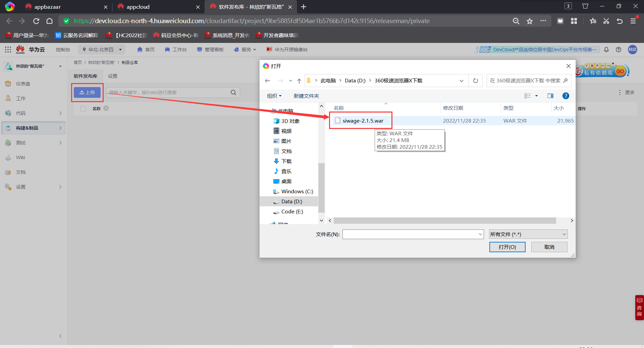
Task: Open the more options dots in address bar
Action: pyautogui.click(x=543, y=21)
